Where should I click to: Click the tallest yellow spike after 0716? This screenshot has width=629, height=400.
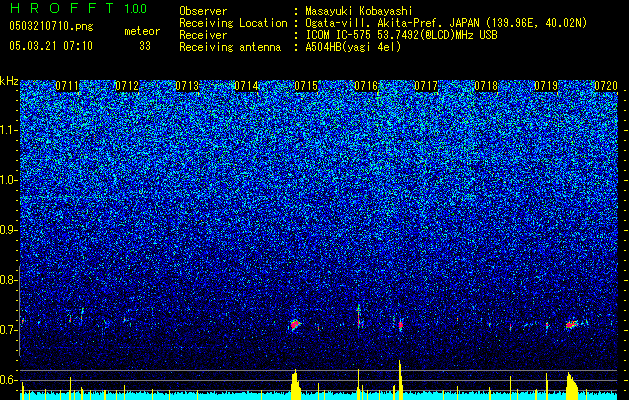tap(400, 380)
